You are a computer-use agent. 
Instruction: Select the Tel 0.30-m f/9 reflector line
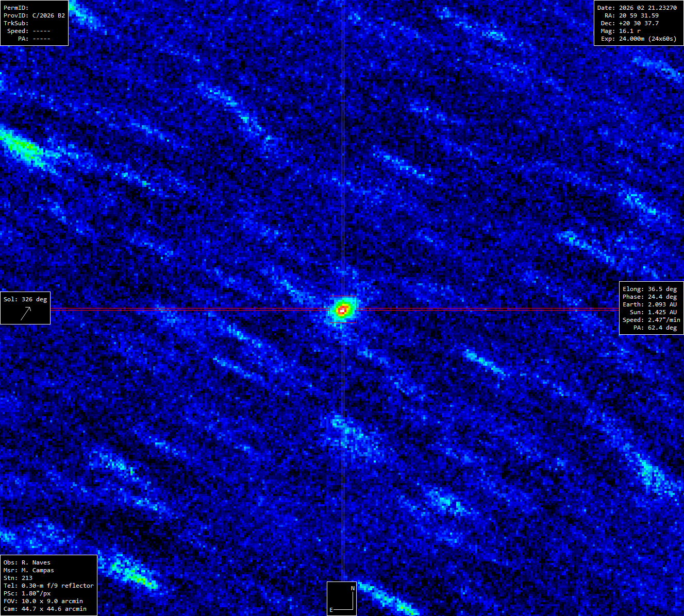point(48,586)
